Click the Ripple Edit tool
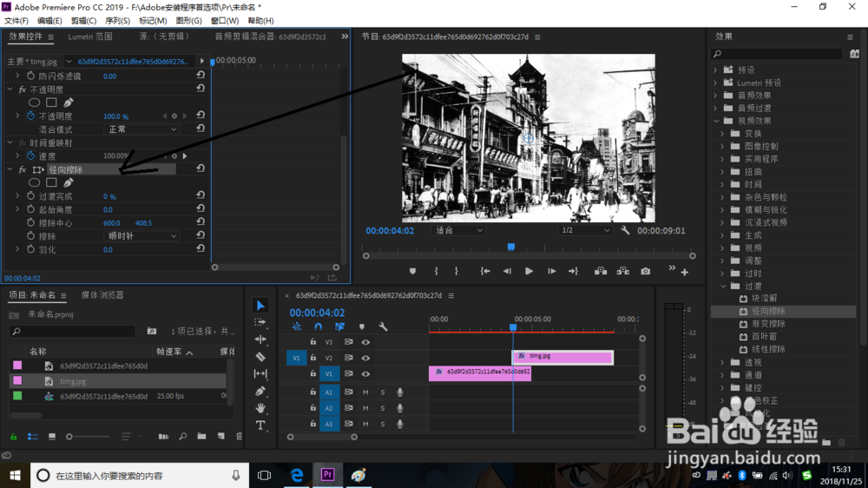Screen dimensions: 868x488 [x=260, y=340]
